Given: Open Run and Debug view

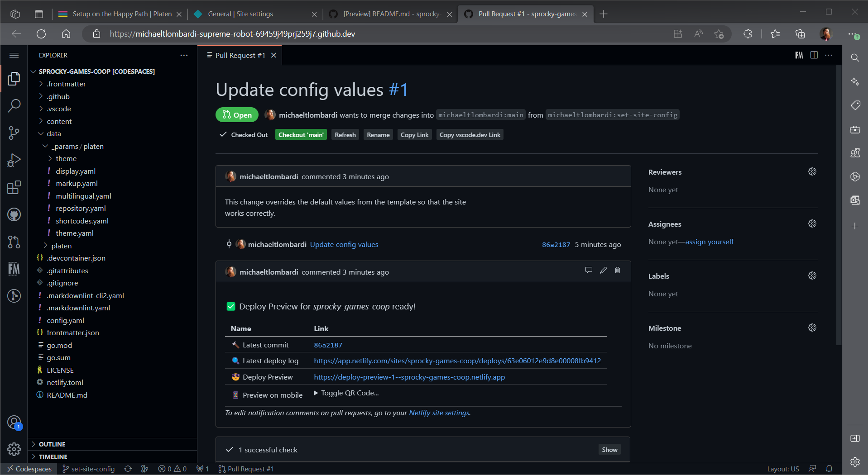Looking at the screenshot, I should click(14, 160).
